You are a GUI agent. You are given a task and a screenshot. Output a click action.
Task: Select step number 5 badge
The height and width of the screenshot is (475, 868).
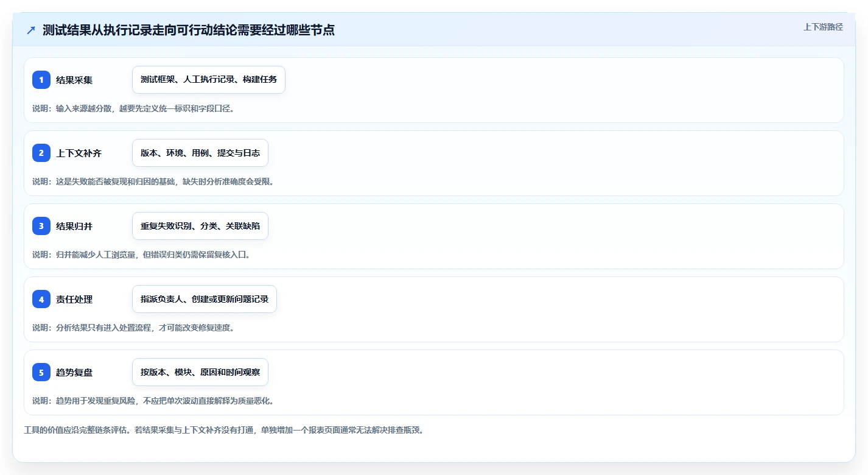41,372
